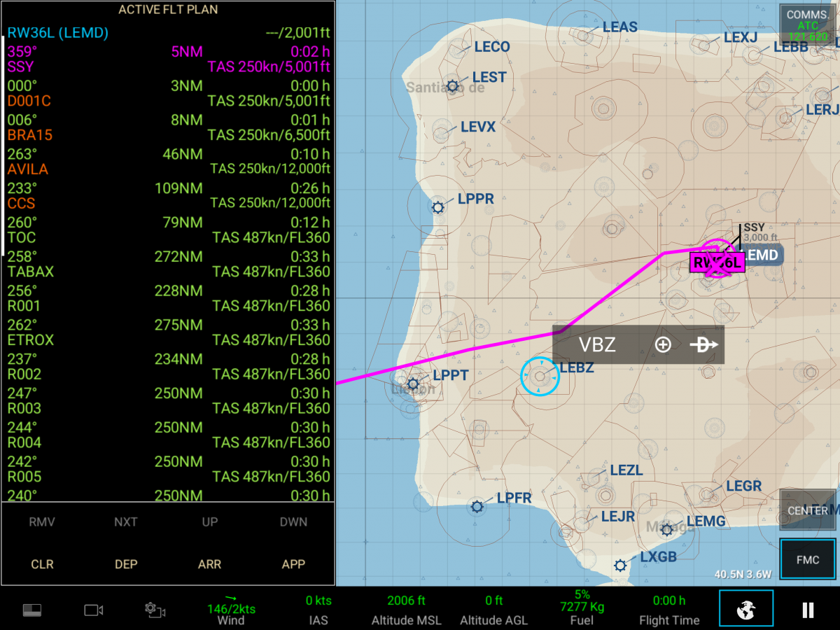Clear the flight plan with CLR
This screenshot has width=840, height=630.
click(x=42, y=564)
